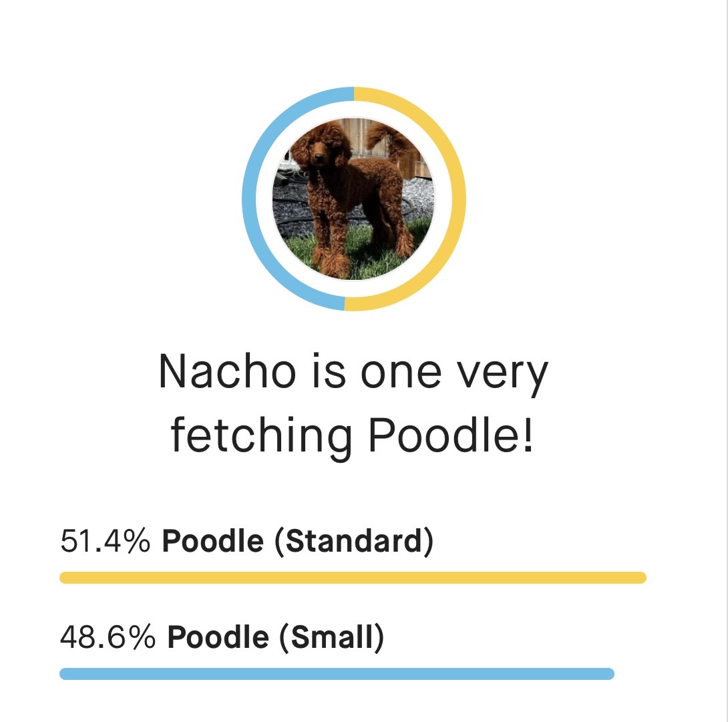Click the bottom junction of the blue and yellow ring
This screenshot has width=728, height=722.
pyautogui.click(x=345, y=305)
